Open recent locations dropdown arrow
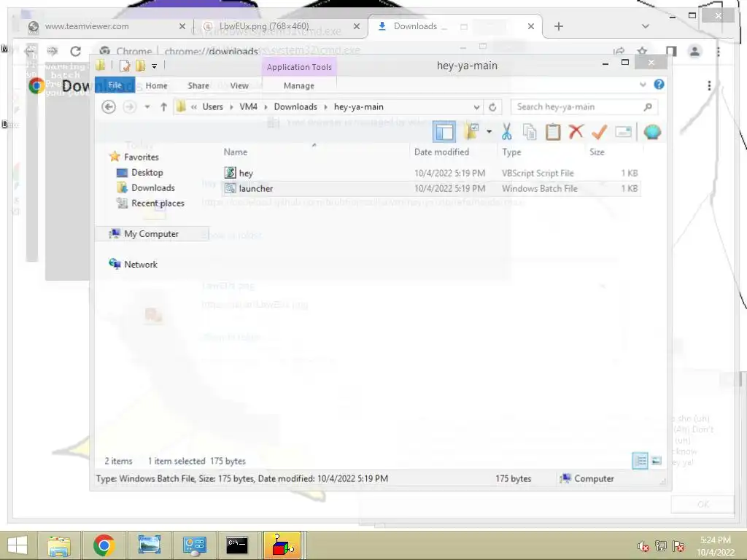Image resolution: width=747 pixels, height=560 pixels. pyautogui.click(x=147, y=106)
